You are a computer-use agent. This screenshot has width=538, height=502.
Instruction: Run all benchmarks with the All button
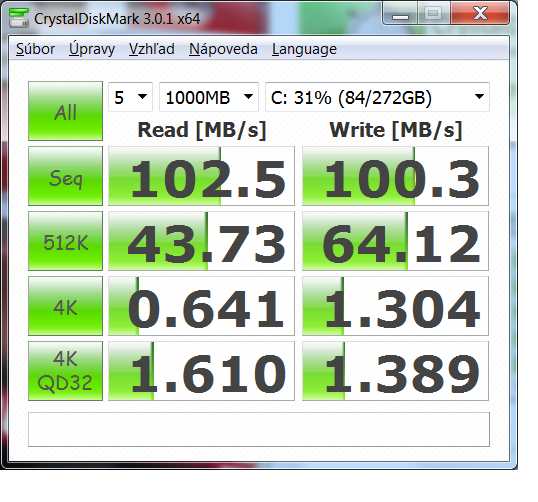65,111
